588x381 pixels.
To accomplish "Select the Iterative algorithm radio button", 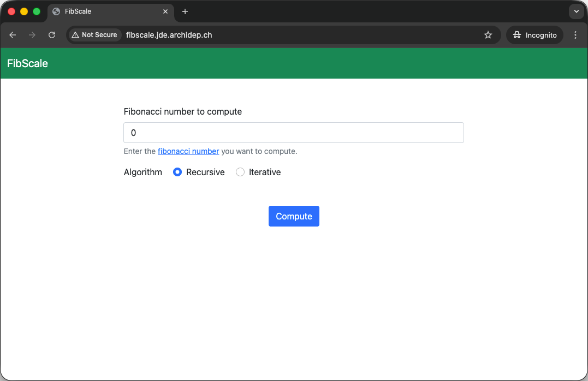I will [240, 172].
